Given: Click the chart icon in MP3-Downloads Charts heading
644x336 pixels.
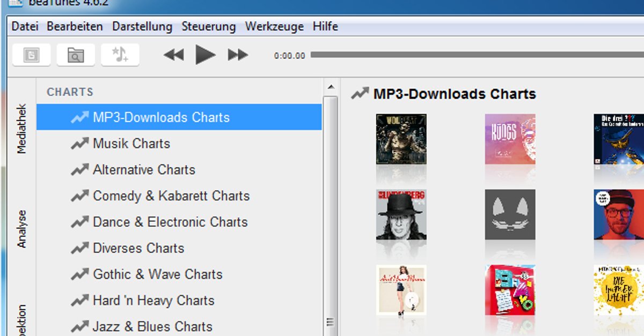Looking at the screenshot, I should (x=360, y=94).
